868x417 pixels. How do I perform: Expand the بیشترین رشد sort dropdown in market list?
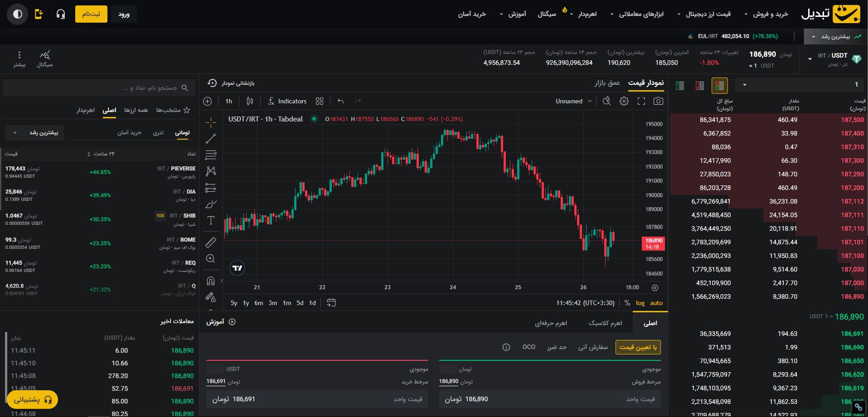click(34, 133)
